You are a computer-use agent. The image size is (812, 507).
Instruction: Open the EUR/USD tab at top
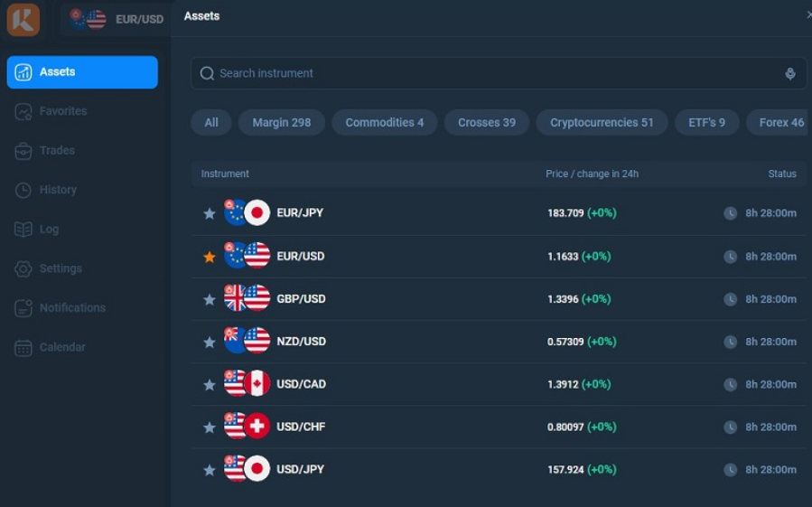click(117, 19)
